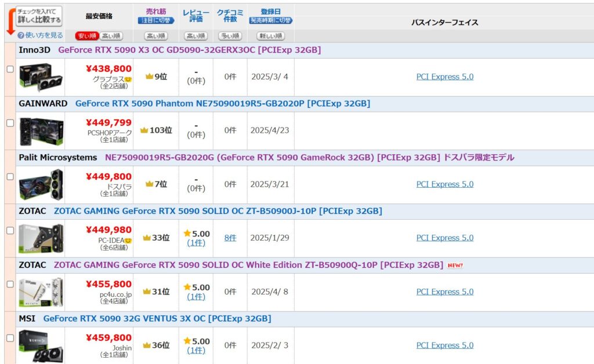Image resolution: width=594 pixels, height=364 pixels.
Task: Click the crown icon beside 33位
Action: [x=147, y=238]
